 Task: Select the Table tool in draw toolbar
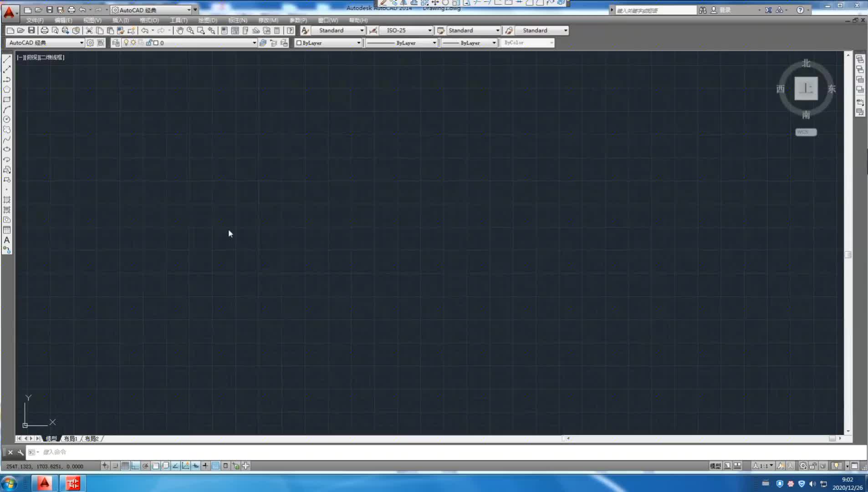(x=7, y=230)
